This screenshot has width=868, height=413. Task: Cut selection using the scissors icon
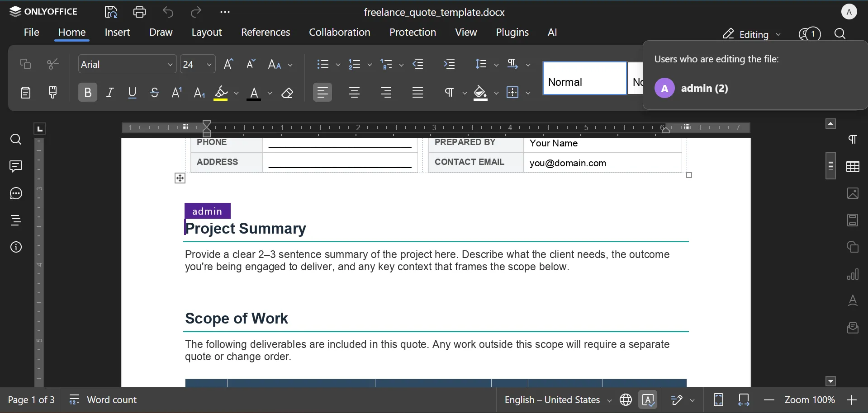[x=53, y=64]
